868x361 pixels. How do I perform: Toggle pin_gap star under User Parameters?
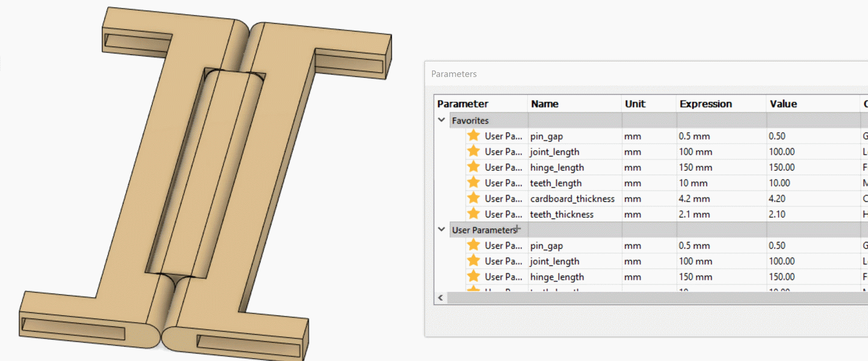click(473, 245)
